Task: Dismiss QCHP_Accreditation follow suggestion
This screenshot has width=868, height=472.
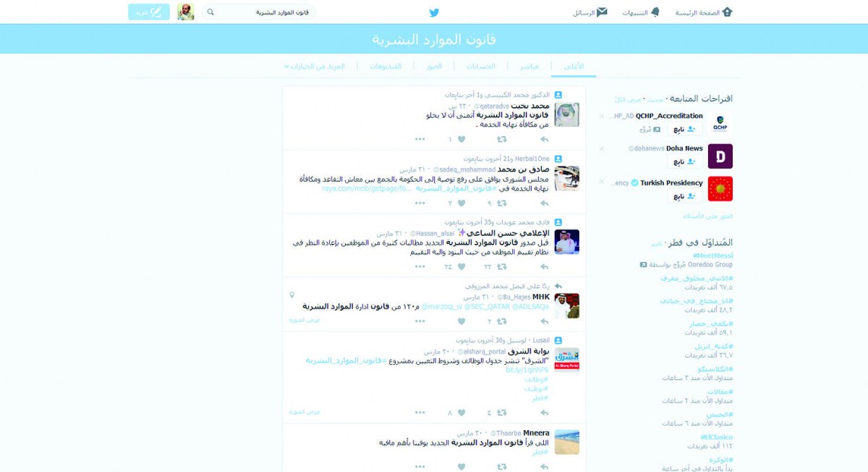Action: click(x=601, y=116)
